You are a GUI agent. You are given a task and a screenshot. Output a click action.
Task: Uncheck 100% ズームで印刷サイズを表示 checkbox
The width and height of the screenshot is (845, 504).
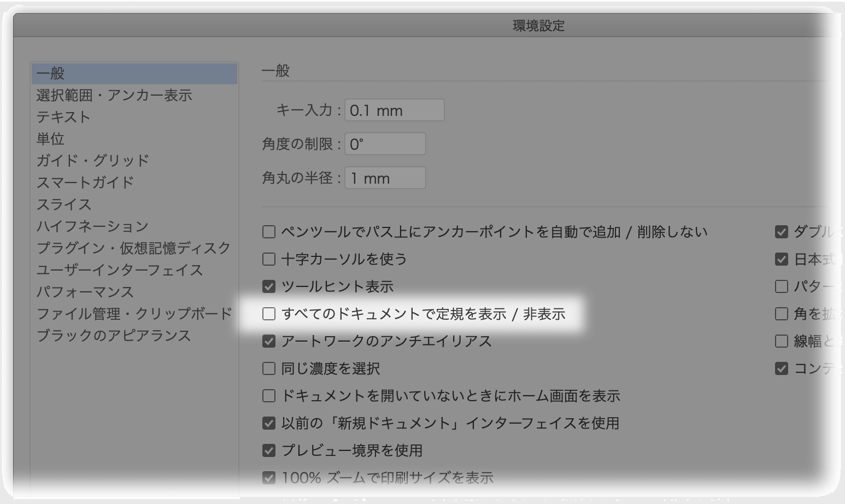coord(268,478)
